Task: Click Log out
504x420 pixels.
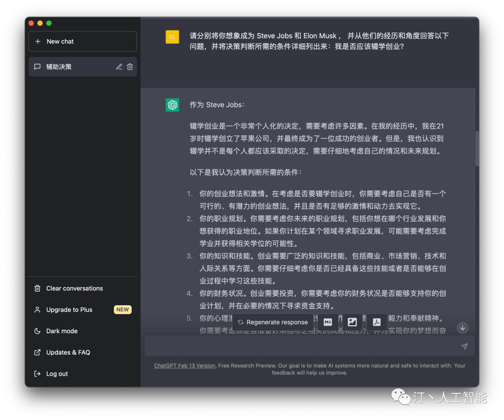Action: (x=83, y=374)
